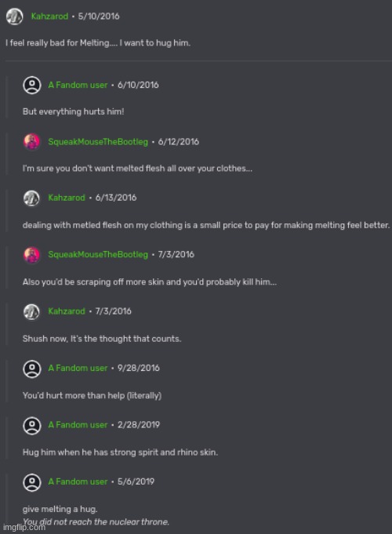This screenshot has height=534, width=392.
Task: Click the Fandom user avatar dated 9/28/2016
Action: [32, 369]
